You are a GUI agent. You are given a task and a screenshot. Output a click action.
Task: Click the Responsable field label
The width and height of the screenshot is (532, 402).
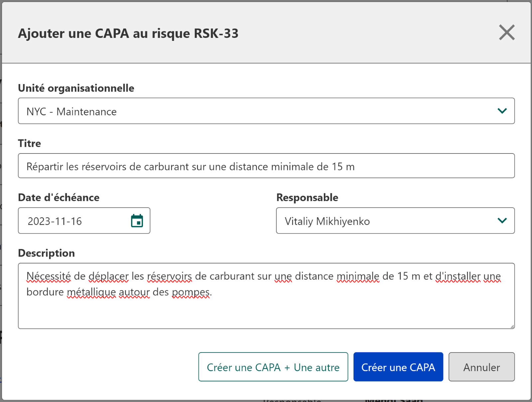pyautogui.click(x=307, y=197)
